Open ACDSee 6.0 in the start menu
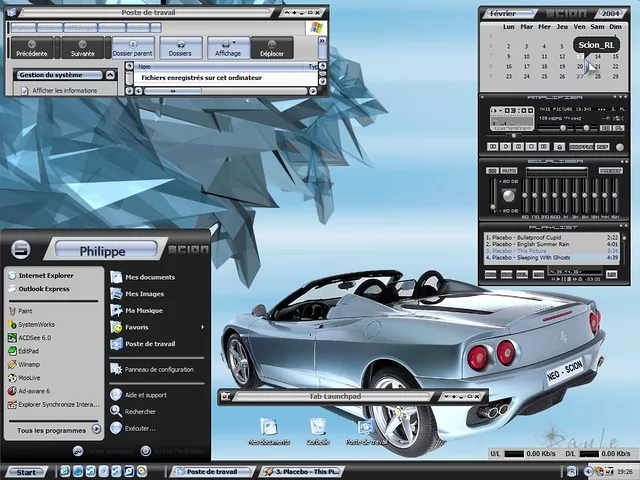This screenshot has height=480, width=640. click(x=34, y=338)
